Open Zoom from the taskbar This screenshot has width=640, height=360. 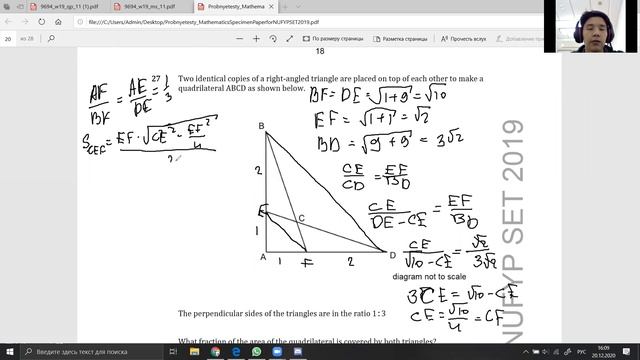(x=277, y=351)
